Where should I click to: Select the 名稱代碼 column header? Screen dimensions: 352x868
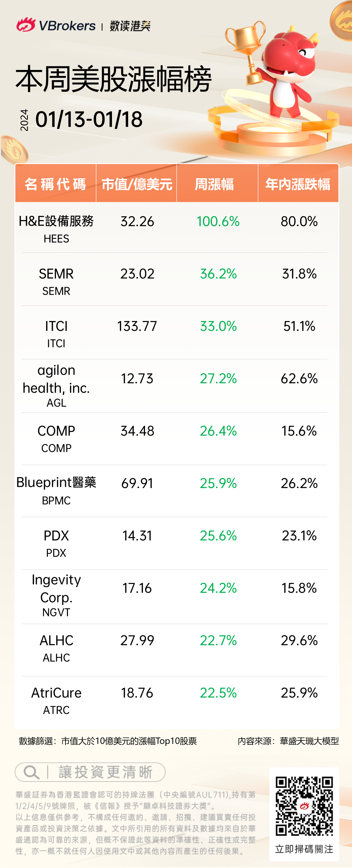pyautogui.click(x=56, y=184)
